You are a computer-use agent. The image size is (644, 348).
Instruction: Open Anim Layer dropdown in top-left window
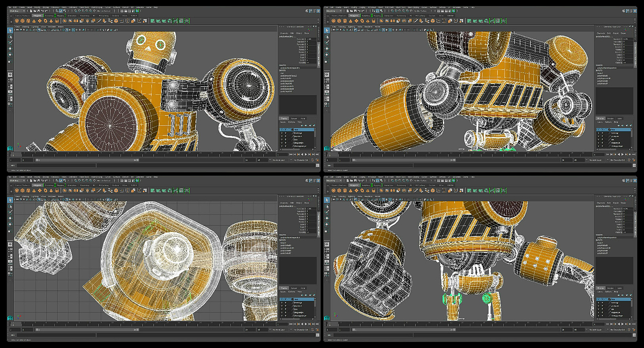point(279,160)
